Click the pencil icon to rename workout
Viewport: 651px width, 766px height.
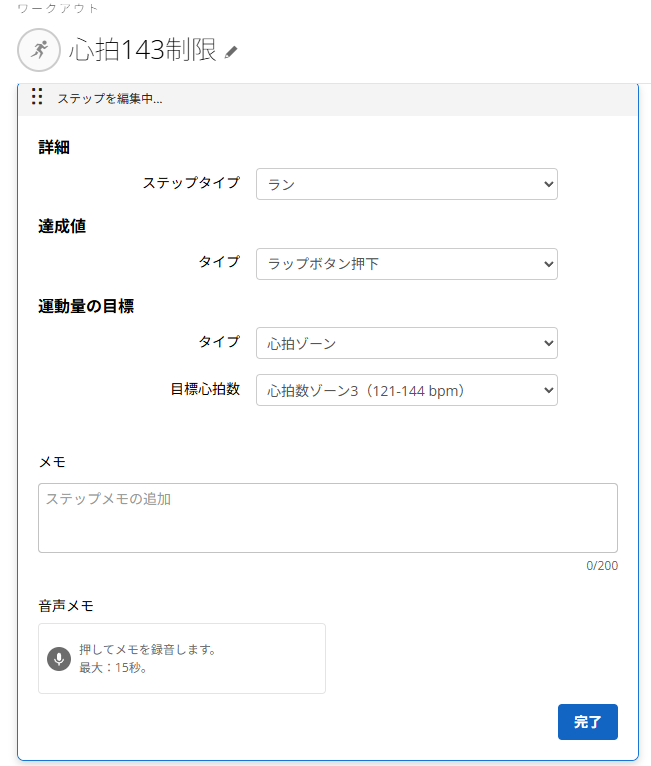tap(231, 52)
